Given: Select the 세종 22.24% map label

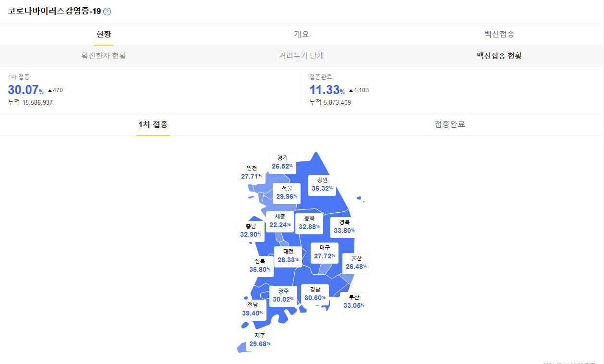Looking at the screenshot, I should point(280,221).
